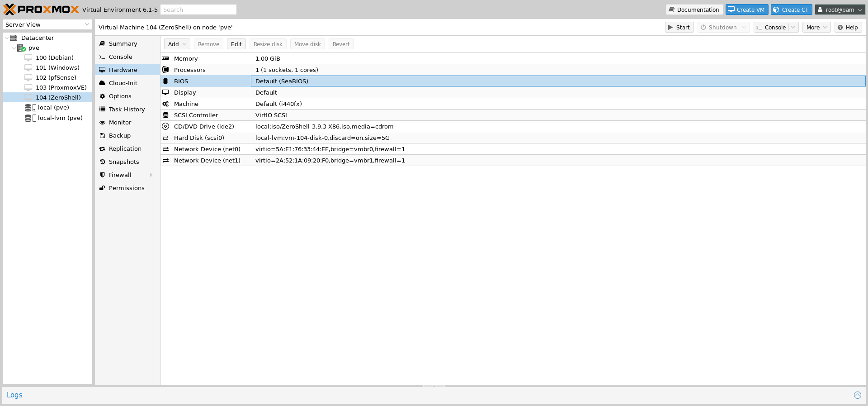Viewport: 868px width, 406px height.
Task: Click the BIOS chip icon
Action: click(x=165, y=81)
